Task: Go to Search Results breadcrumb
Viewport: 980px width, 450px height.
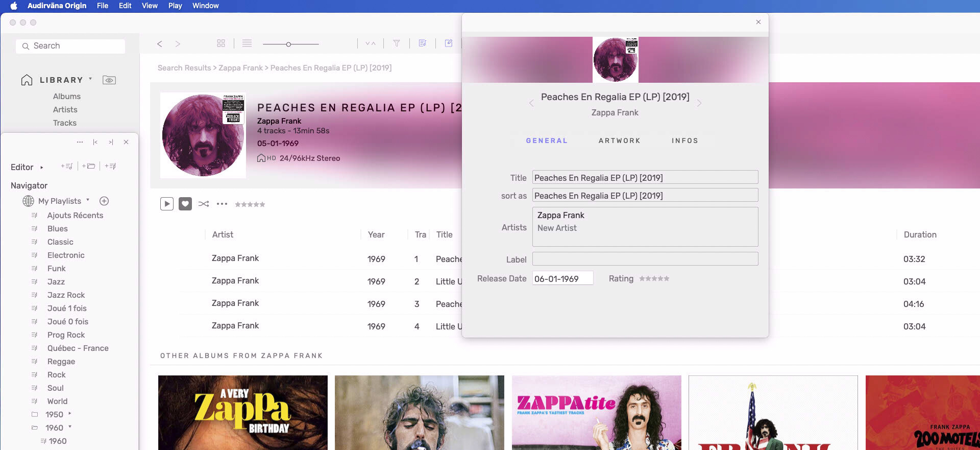Action: click(184, 68)
